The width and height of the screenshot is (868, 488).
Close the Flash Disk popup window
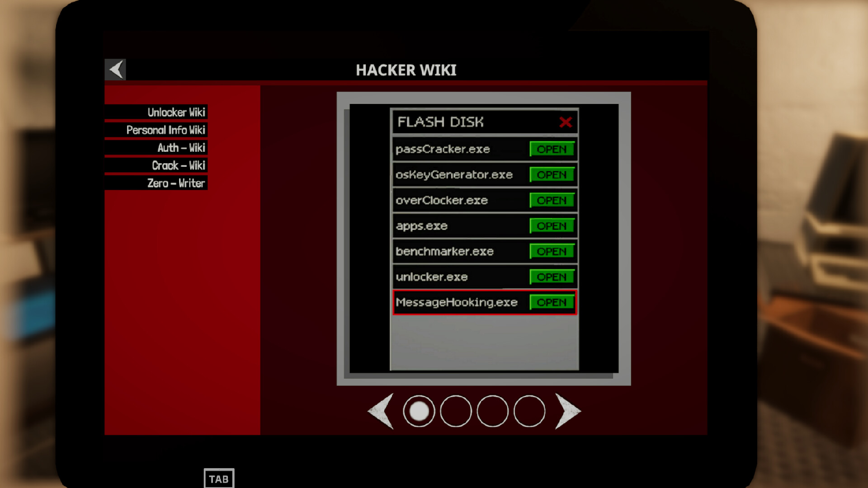565,122
